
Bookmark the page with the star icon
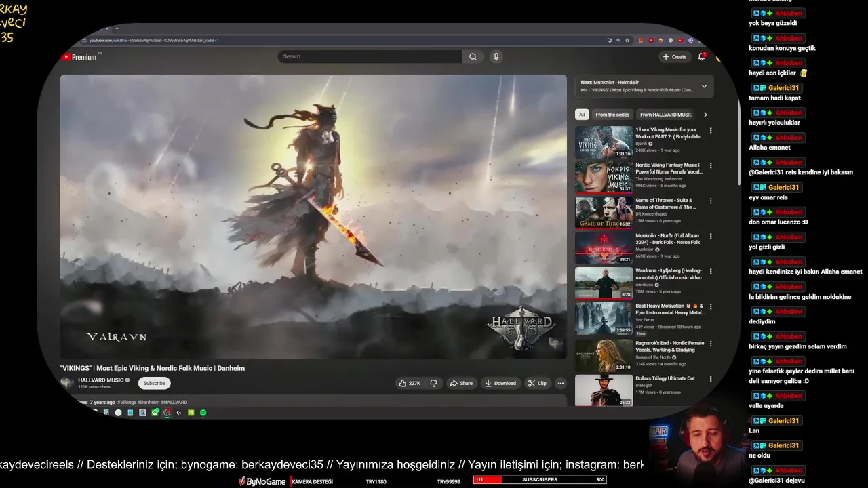point(627,40)
